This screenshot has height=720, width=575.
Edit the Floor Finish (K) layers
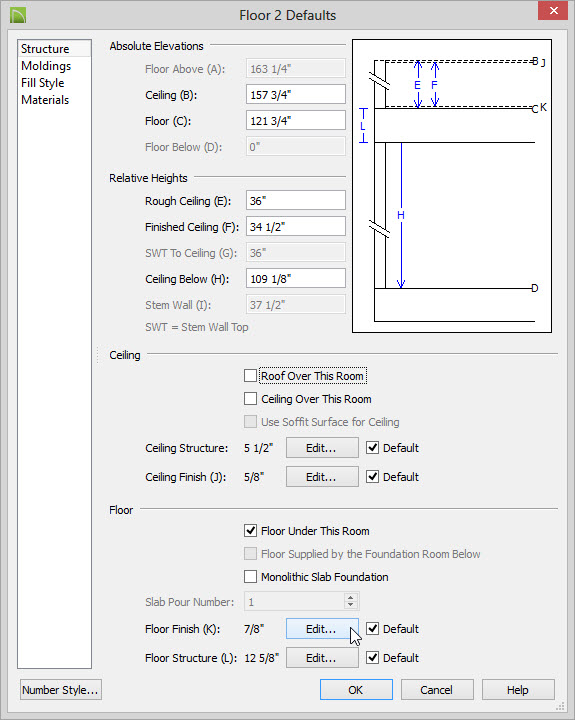click(322, 629)
